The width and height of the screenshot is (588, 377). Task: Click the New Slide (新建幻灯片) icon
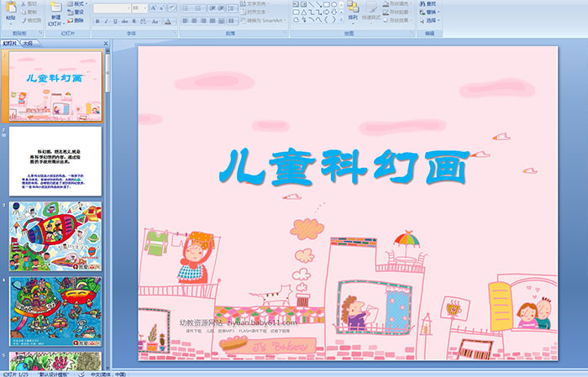pyautogui.click(x=55, y=8)
